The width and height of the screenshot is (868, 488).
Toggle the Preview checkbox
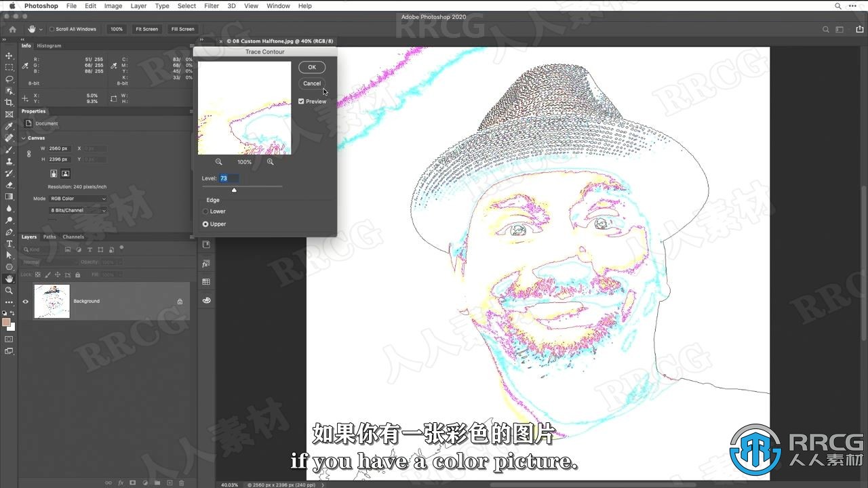(301, 102)
